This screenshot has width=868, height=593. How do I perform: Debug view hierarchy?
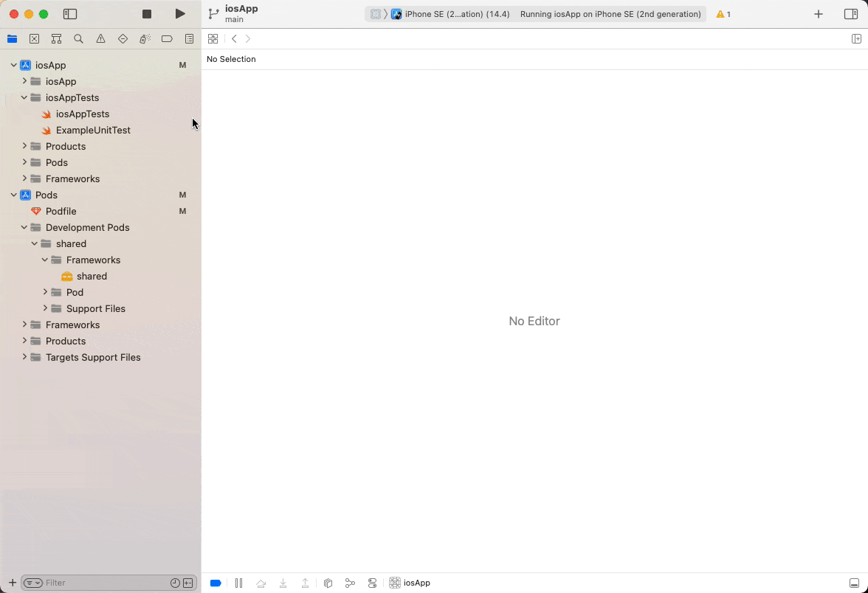(x=328, y=583)
